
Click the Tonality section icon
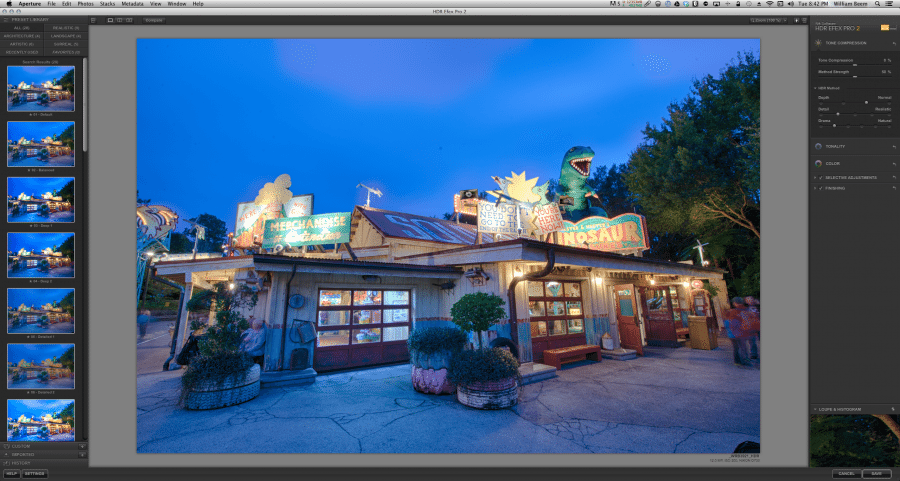(x=818, y=146)
